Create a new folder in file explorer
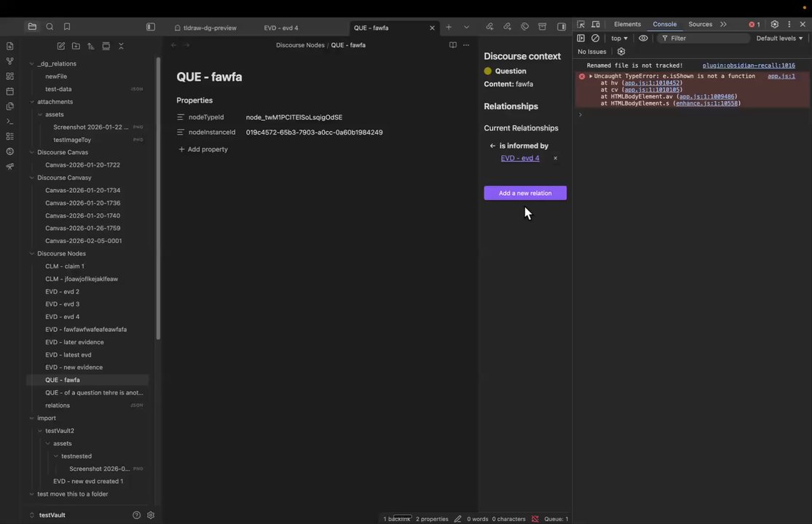The width and height of the screenshot is (812, 524). 76,46
